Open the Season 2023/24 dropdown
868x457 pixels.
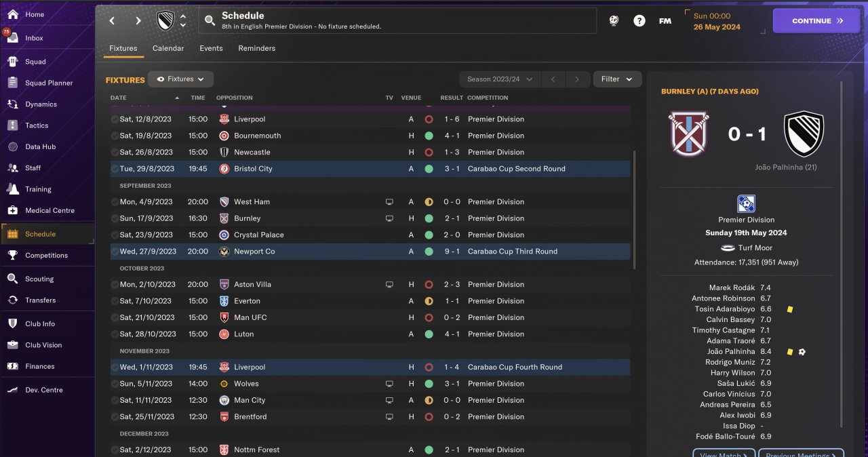(x=500, y=79)
